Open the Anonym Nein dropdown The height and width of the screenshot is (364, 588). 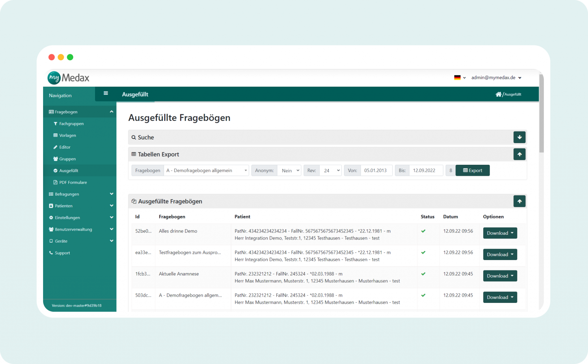[x=289, y=171]
